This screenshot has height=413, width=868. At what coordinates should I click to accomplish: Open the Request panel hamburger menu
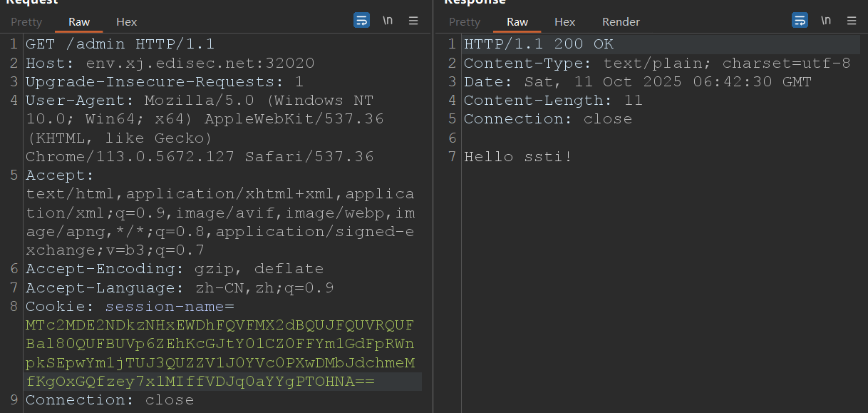[x=413, y=21]
